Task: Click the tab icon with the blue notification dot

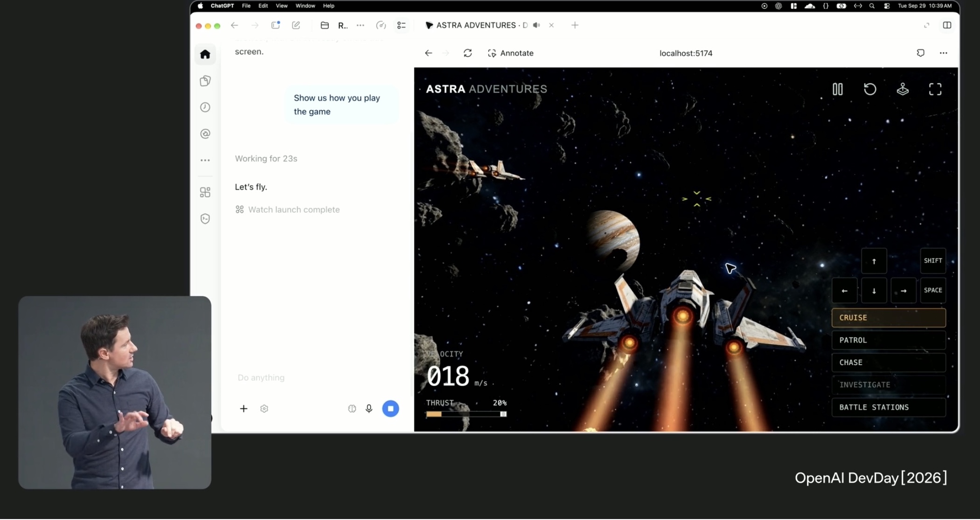Action: point(276,25)
